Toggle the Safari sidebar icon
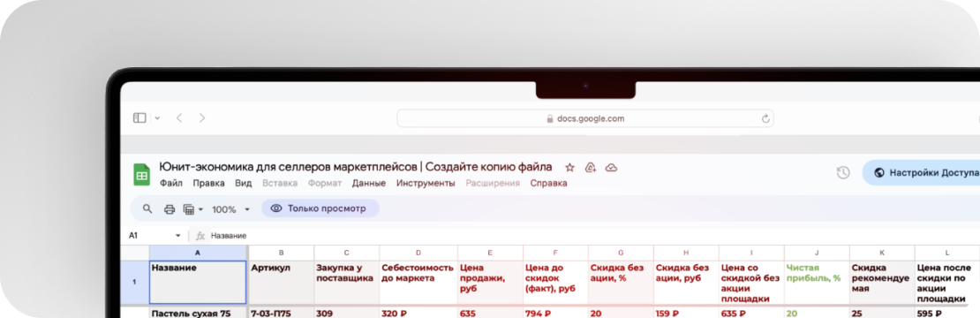The image size is (980, 318). tap(139, 117)
